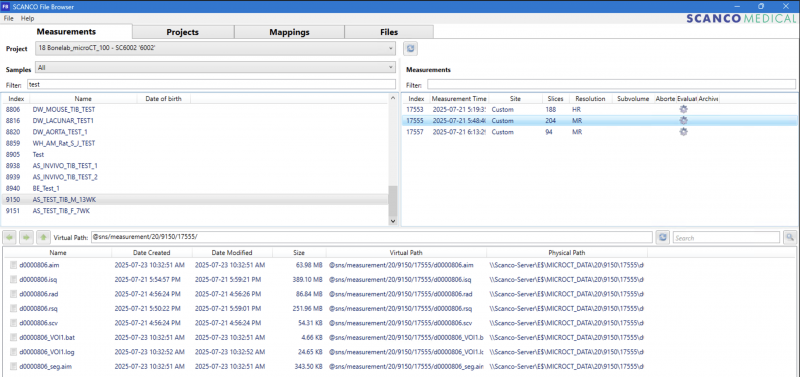800x377 pixels.
Task: Click the scroll-down arrow of the samples list
Action: tap(392, 221)
